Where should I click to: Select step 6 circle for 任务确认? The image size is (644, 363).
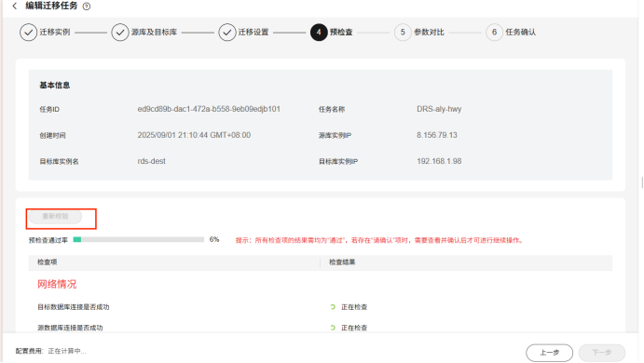494,32
